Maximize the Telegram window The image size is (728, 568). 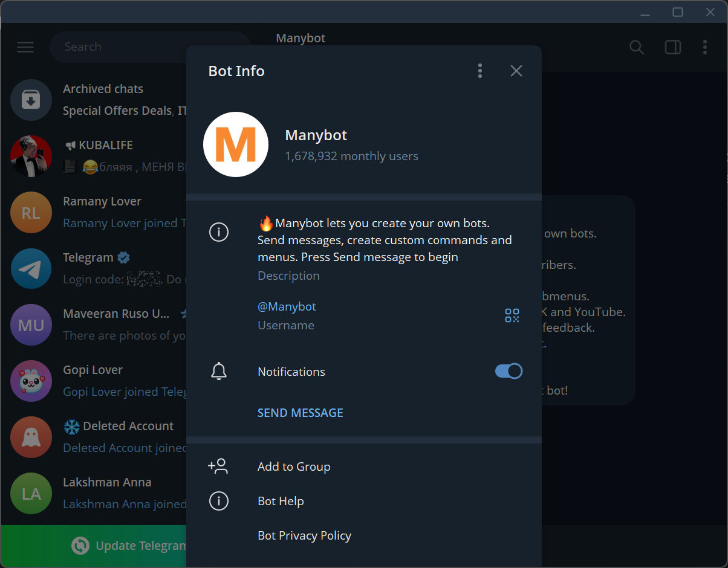678,12
